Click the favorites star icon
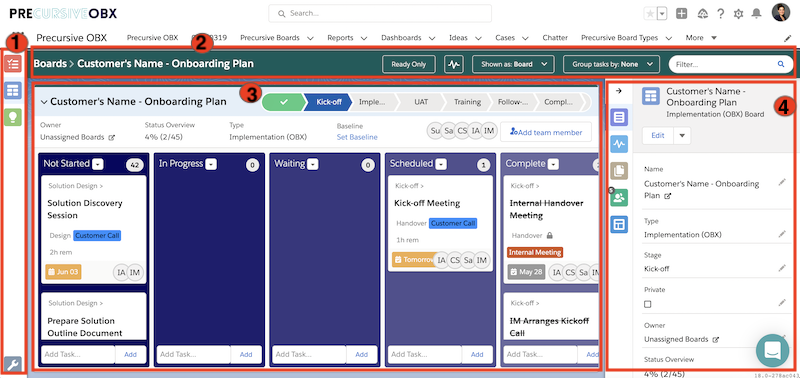 pyautogui.click(x=650, y=14)
